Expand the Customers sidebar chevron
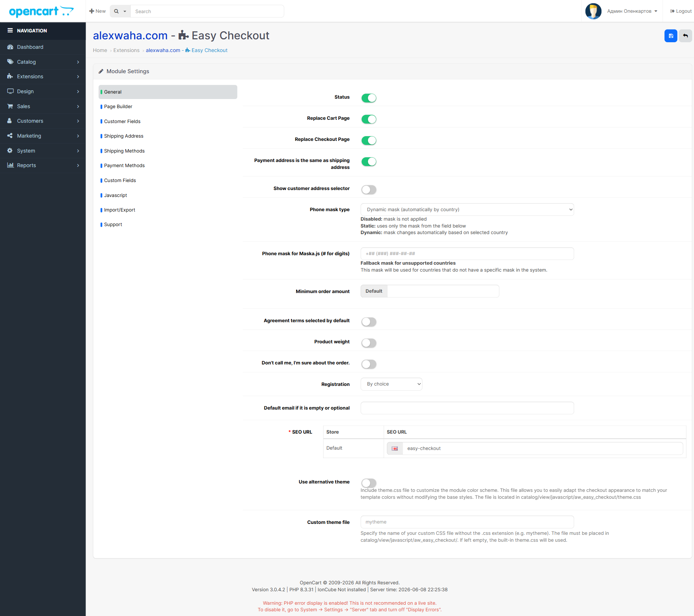694x616 pixels. 78,121
